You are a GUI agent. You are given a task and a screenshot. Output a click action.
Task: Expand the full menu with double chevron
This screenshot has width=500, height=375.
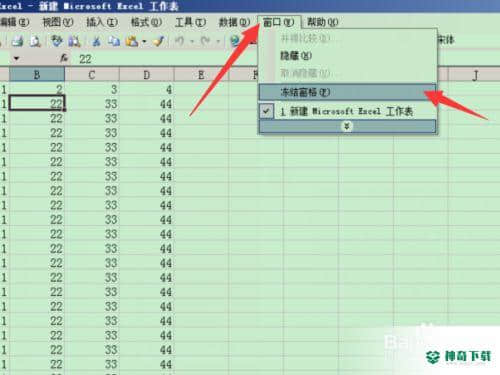[347, 126]
